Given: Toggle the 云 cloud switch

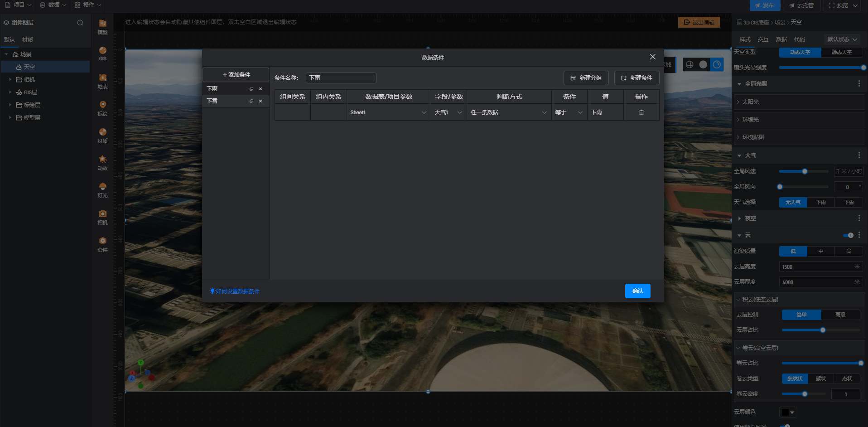Looking at the screenshot, I should 849,235.
